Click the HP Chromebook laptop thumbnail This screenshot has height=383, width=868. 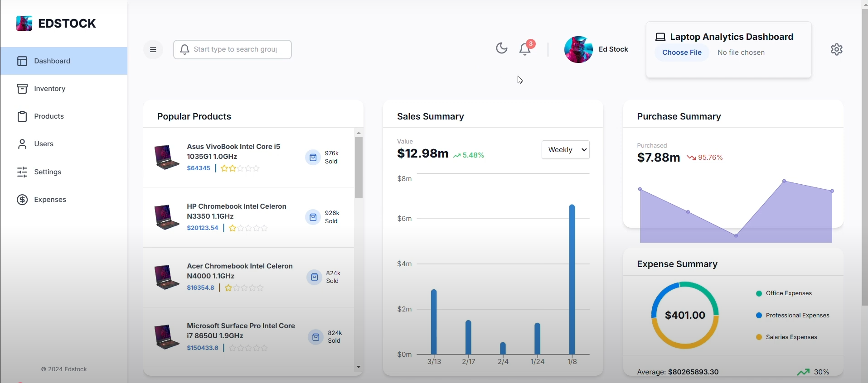click(166, 217)
